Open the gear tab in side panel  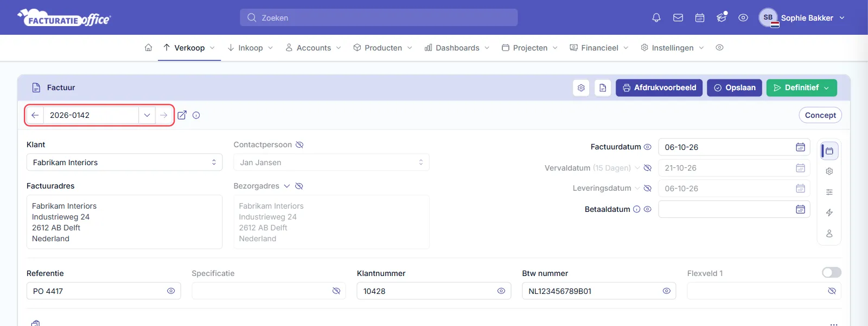pyautogui.click(x=829, y=171)
